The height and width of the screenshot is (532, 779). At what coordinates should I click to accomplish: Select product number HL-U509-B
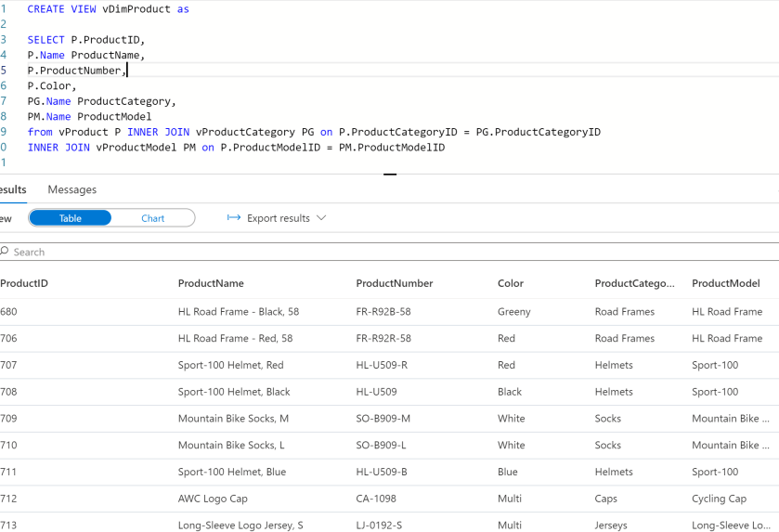pos(382,472)
